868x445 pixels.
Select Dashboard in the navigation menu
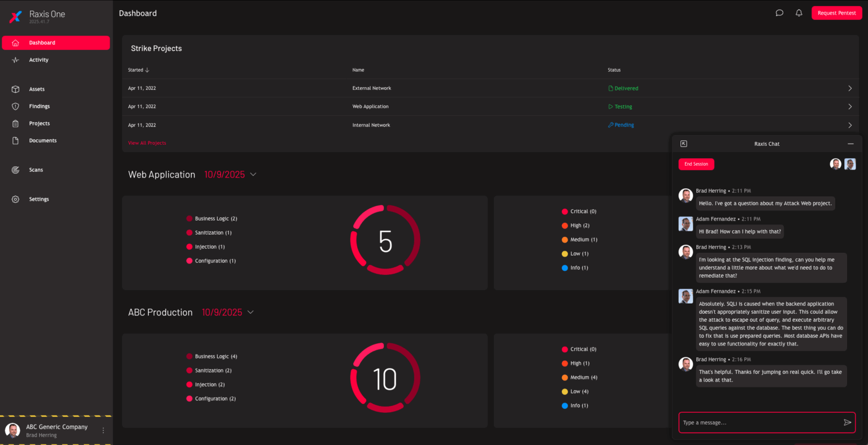pyautogui.click(x=42, y=42)
